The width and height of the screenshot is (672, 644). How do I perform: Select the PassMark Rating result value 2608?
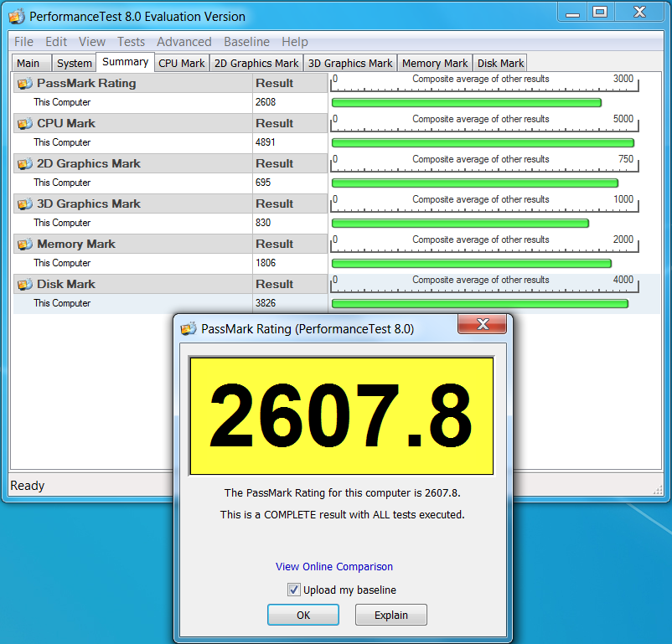[x=266, y=102]
